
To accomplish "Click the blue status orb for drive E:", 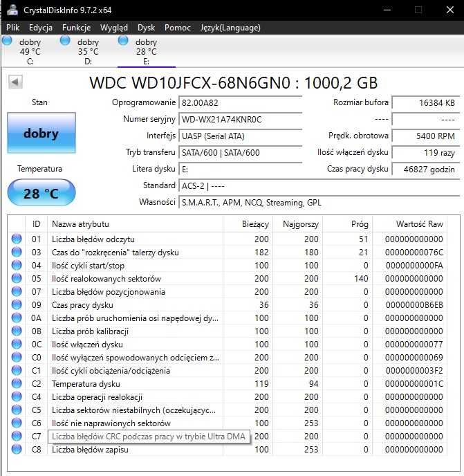I will point(123,41).
